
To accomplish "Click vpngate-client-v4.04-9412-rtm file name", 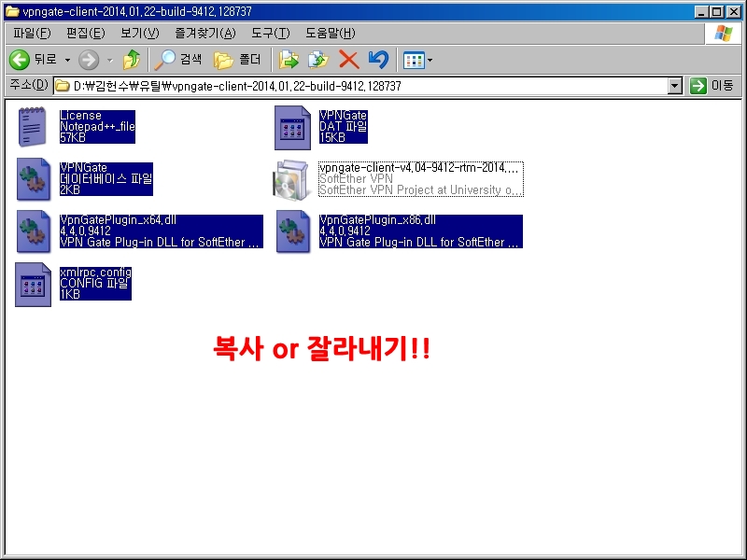I will (418, 168).
